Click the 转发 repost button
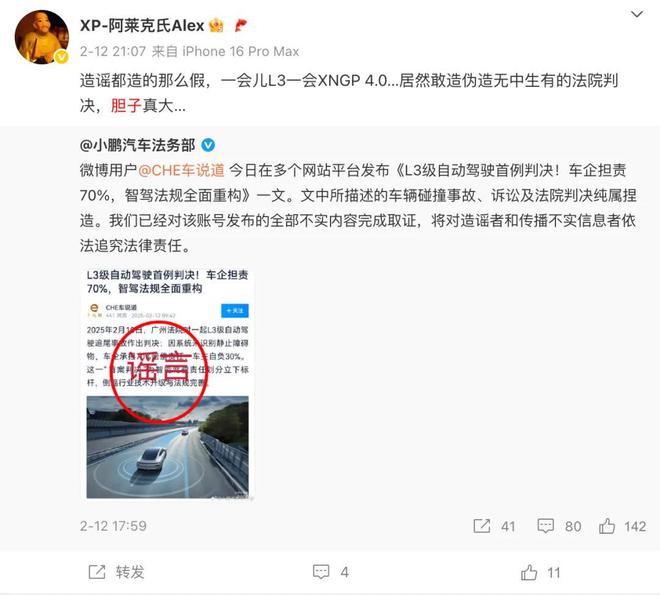Viewport: 660px width, 595px height. click(x=116, y=572)
